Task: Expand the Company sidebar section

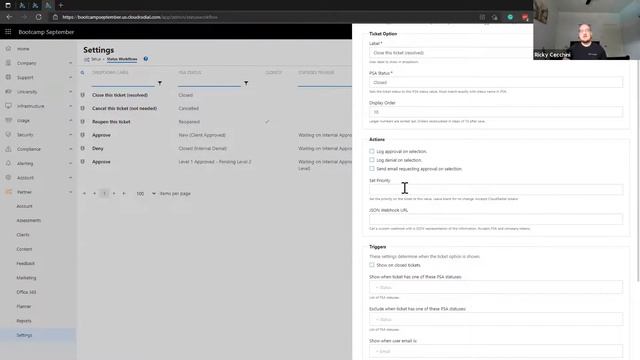Action: [70, 63]
